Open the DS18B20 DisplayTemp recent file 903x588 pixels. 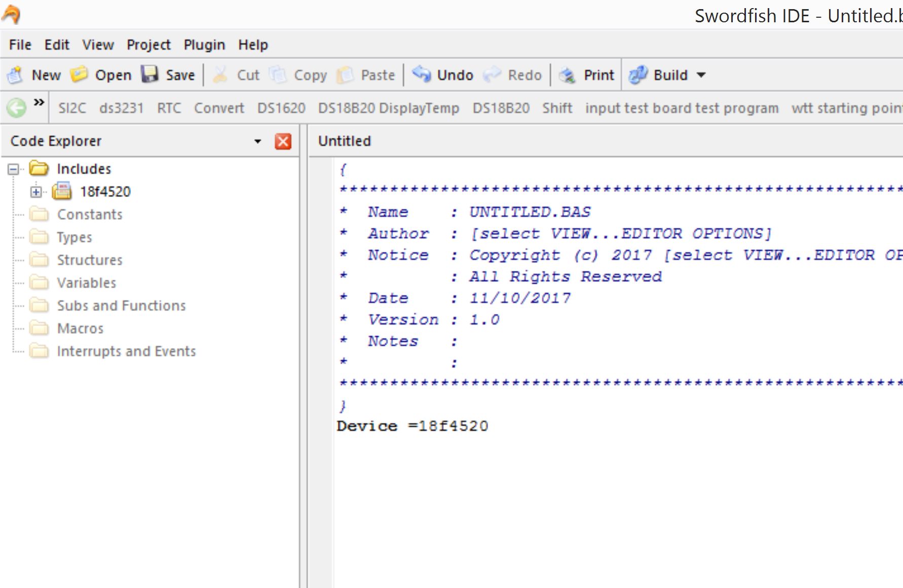(x=389, y=108)
